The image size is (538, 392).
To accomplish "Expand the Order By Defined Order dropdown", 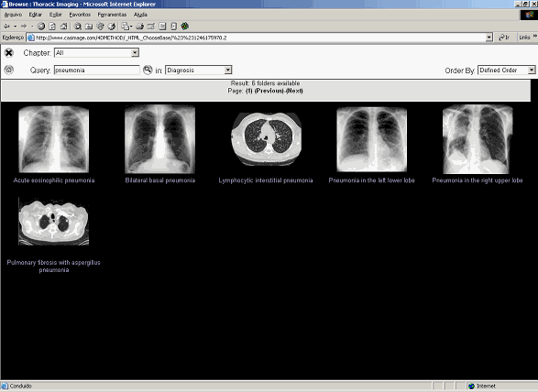I will click(507, 70).
